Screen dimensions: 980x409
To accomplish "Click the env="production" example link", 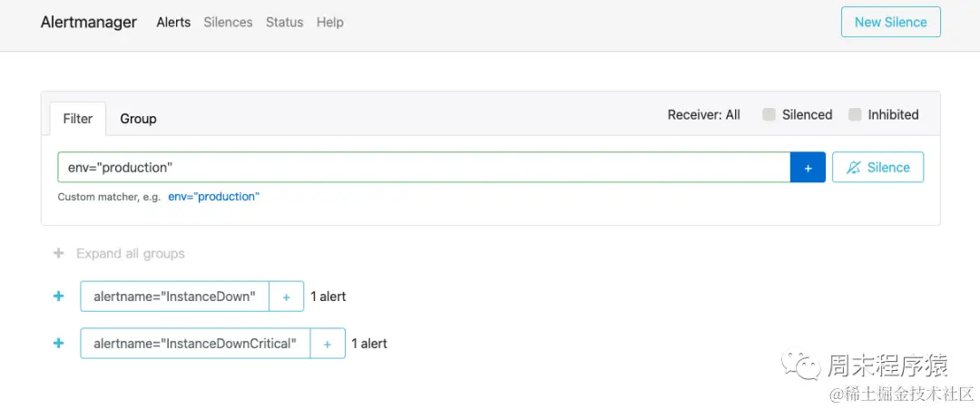I will (x=214, y=197).
